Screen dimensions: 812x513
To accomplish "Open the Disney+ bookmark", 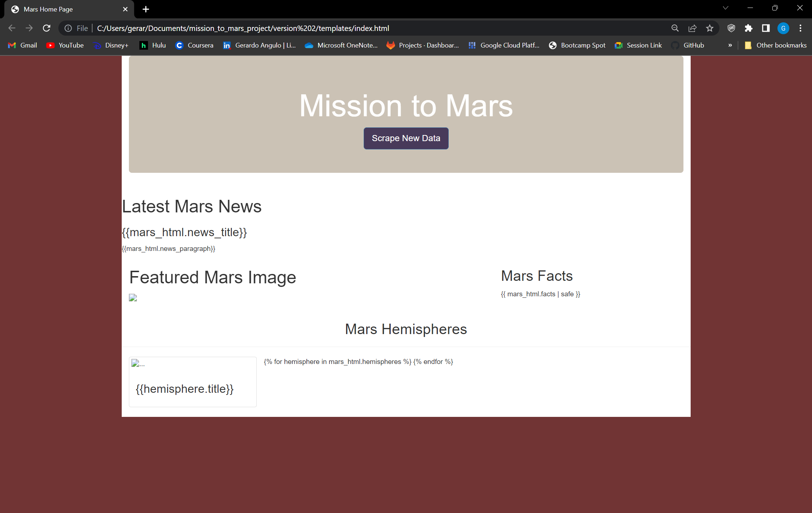I will coord(111,45).
